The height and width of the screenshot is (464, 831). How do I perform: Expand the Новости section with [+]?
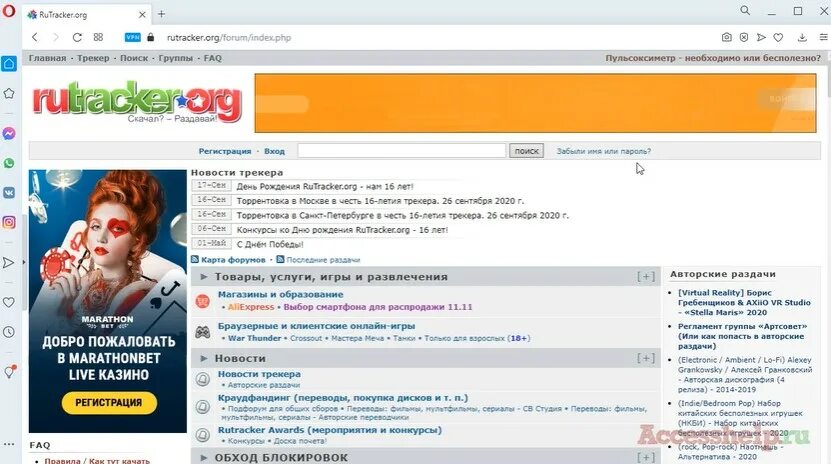tap(646, 358)
